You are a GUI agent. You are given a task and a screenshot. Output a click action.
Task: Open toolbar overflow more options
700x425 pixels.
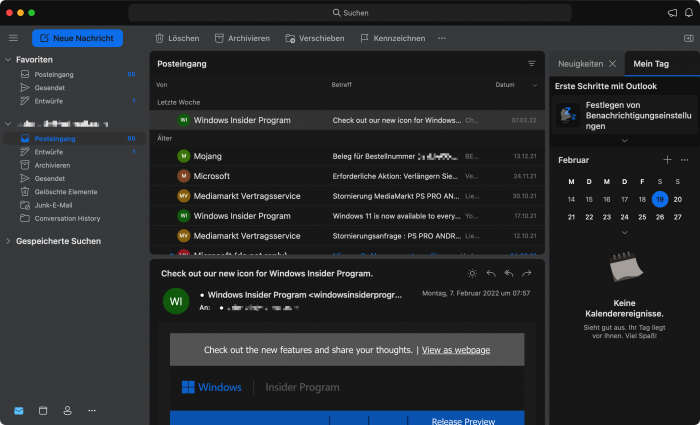tap(442, 38)
